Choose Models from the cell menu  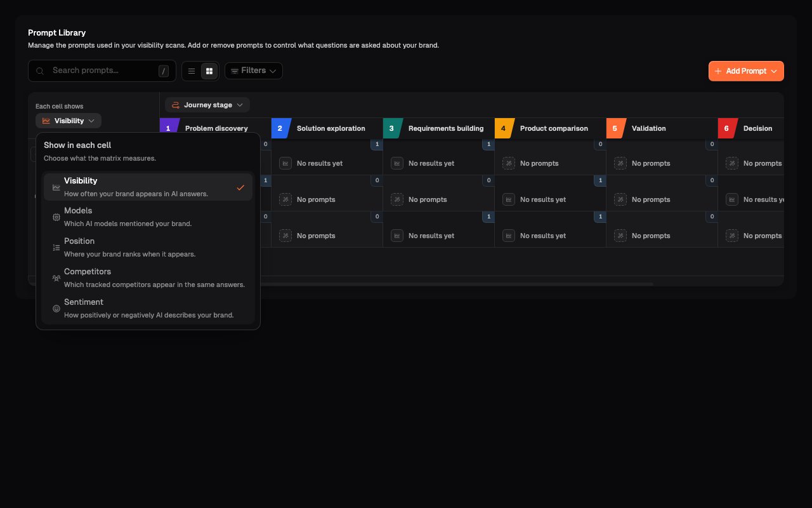[x=148, y=217]
